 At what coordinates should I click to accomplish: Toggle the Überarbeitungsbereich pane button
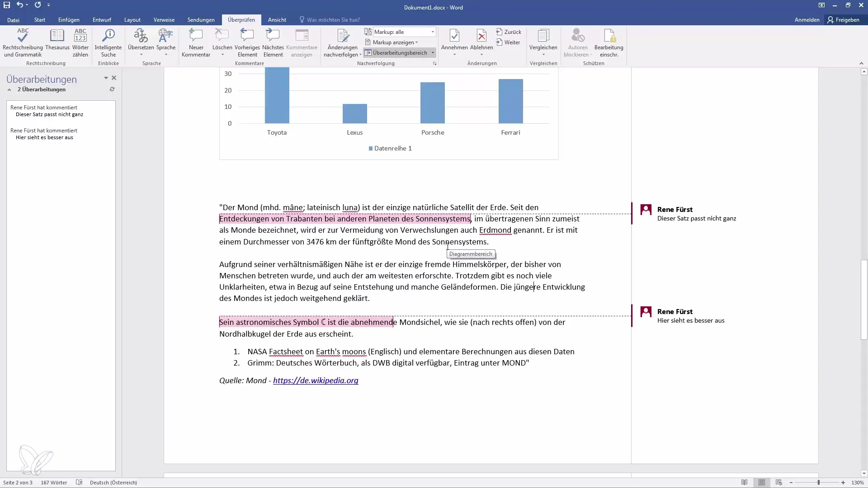point(396,53)
